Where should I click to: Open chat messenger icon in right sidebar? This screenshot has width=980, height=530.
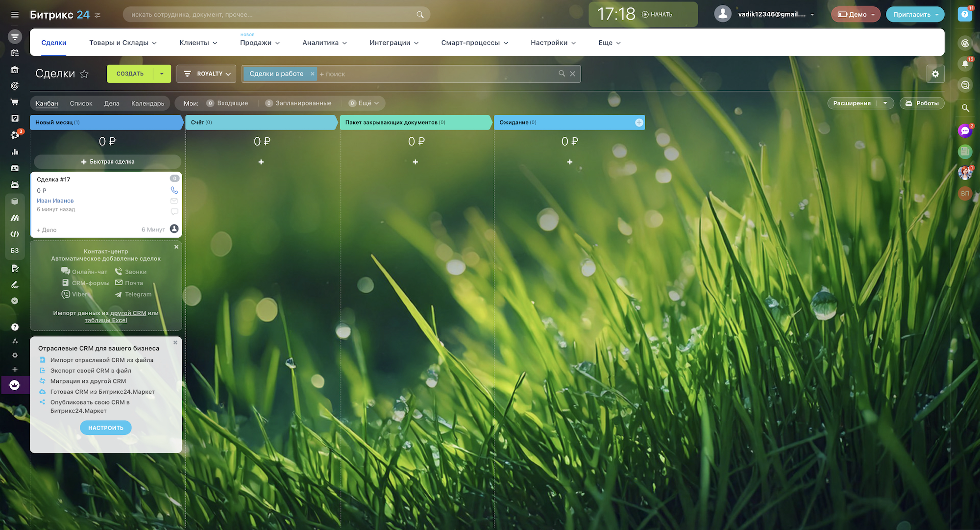pyautogui.click(x=965, y=131)
